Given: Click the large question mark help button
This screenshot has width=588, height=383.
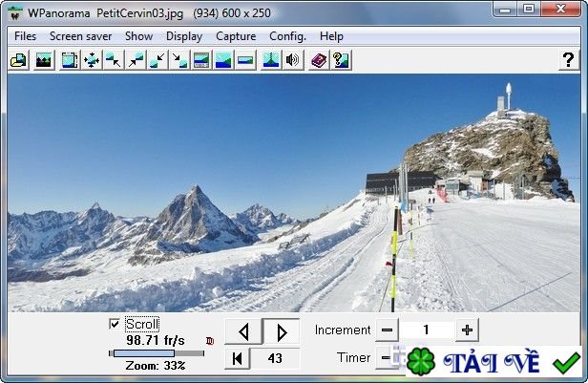Looking at the screenshot, I should click(x=569, y=59).
